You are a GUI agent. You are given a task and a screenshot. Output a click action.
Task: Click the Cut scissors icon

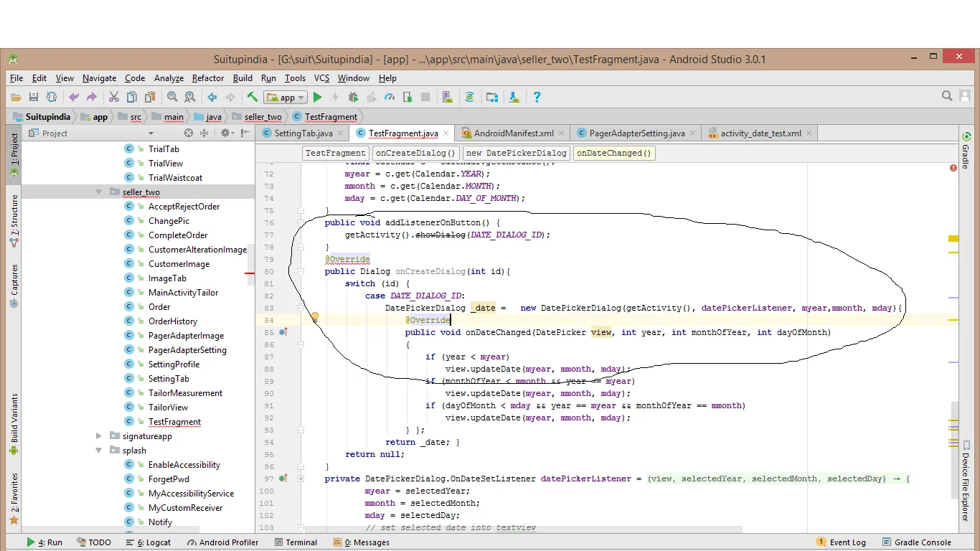coord(113,97)
